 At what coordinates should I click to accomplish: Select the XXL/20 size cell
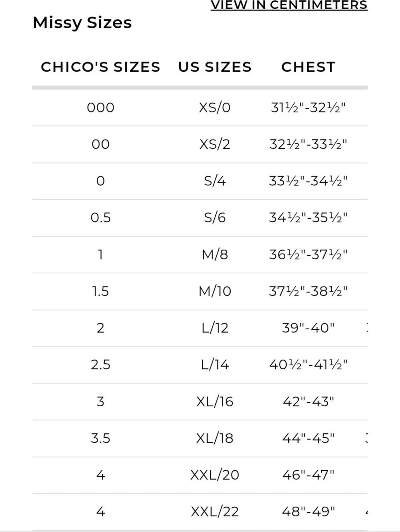click(215, 475)
